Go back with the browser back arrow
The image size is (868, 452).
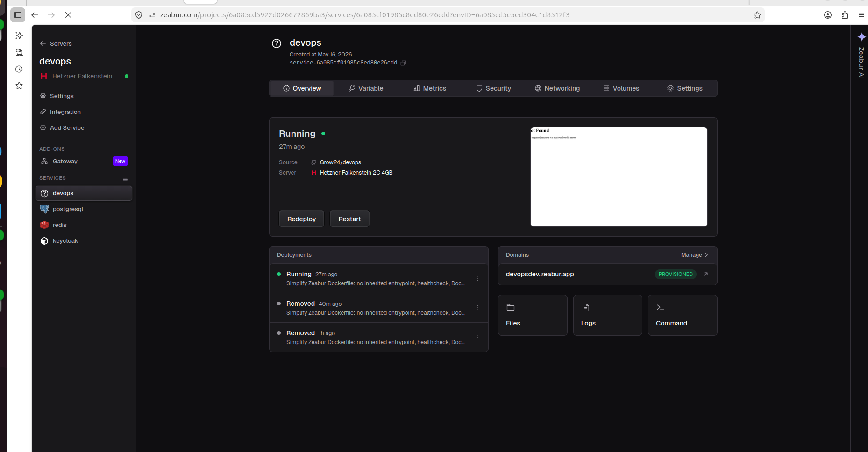coord(35,15)
